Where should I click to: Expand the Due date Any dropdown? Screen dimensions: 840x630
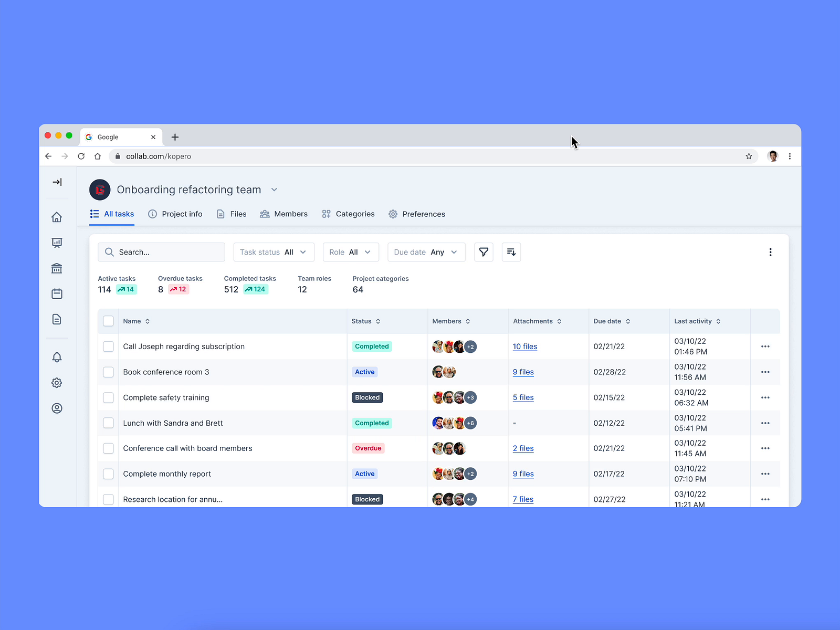[x=426, y=252]
